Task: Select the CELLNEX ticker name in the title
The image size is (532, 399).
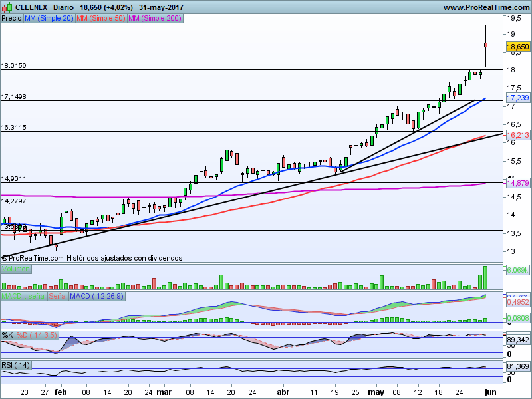Action: click(x=32, y=7)
